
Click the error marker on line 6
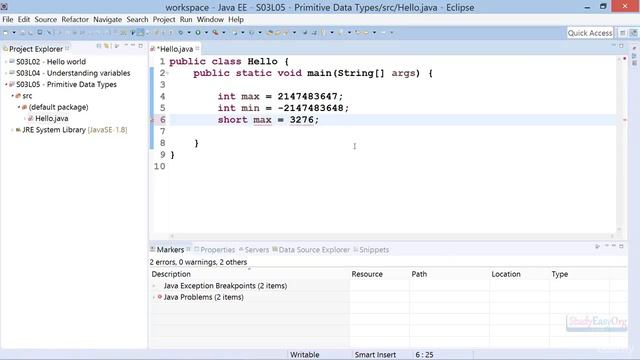tap(152, 120)
